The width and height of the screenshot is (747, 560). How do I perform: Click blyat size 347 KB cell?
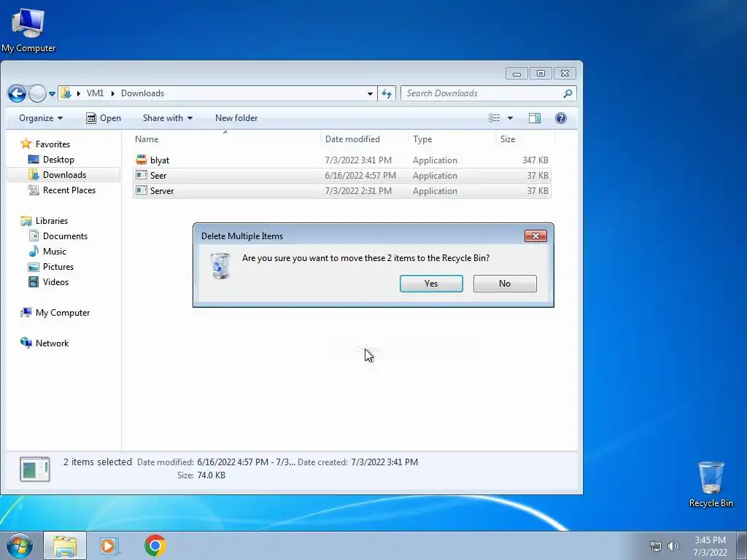click(535, 160)
